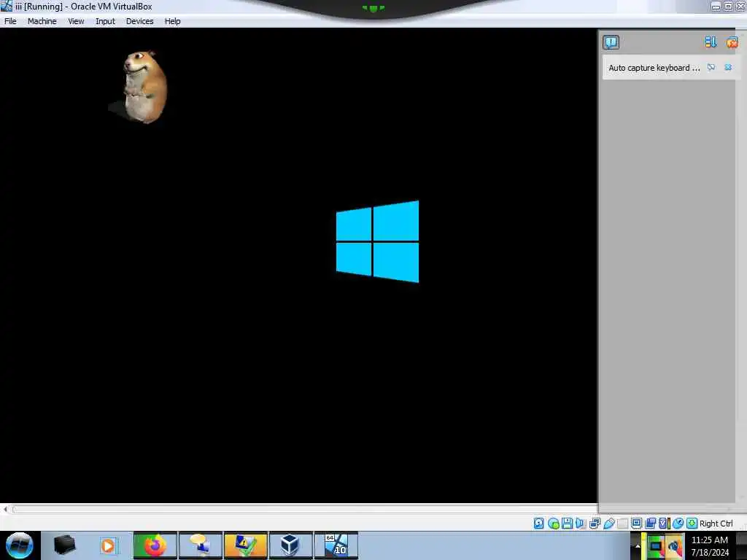Open the Input menu
The image size is (747, 560).
pos(105,21)
